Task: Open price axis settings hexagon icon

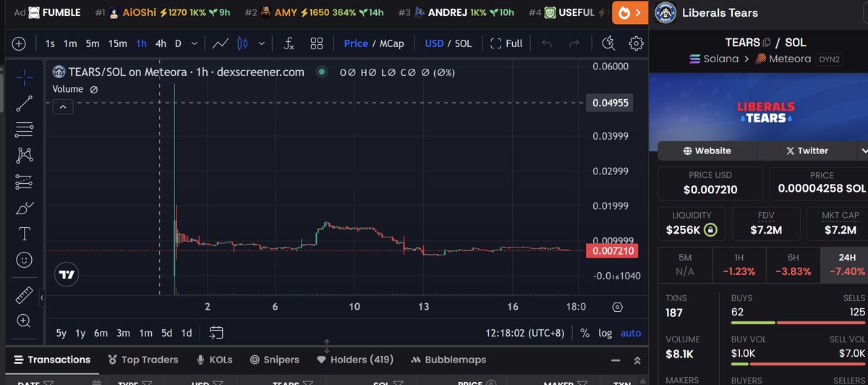Action: [x=617, y=307]
